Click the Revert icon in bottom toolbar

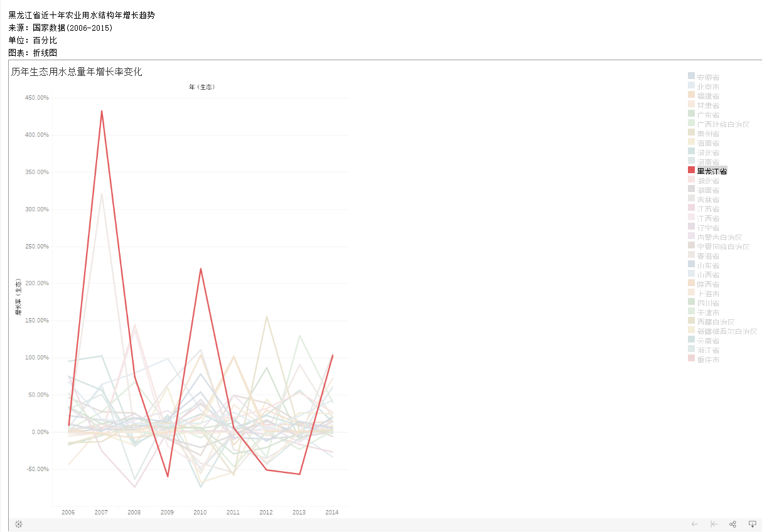click(x=714, y=524)
